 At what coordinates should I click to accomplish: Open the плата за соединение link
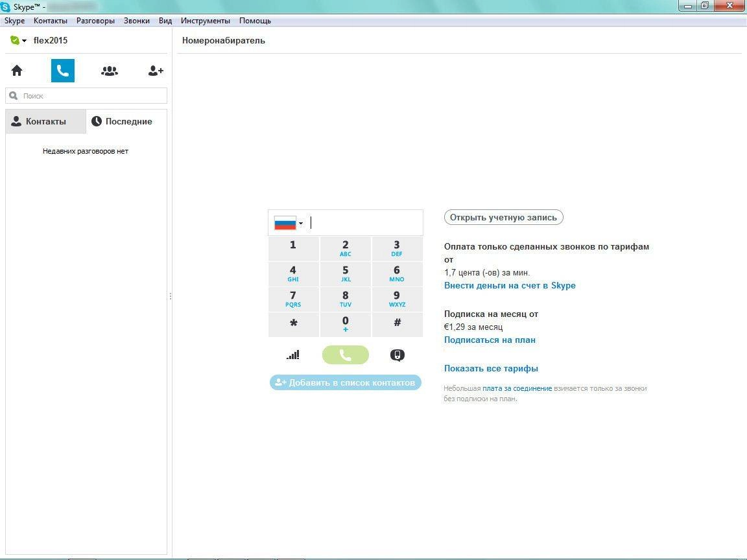click(517, 388)
